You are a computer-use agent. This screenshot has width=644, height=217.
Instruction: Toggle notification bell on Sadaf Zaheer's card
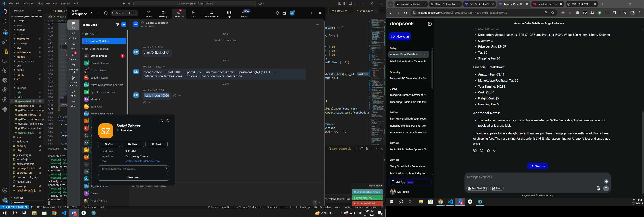pyautogui.click(x=167, y=121)
